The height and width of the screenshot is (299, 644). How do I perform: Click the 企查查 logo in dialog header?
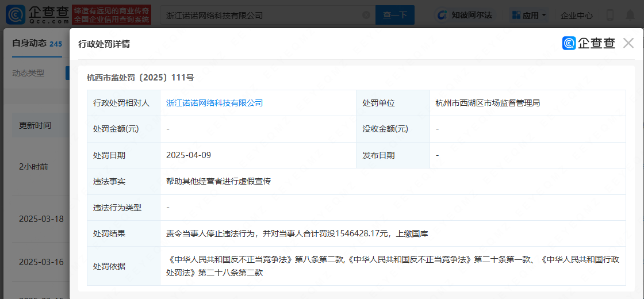pos(589,43)
